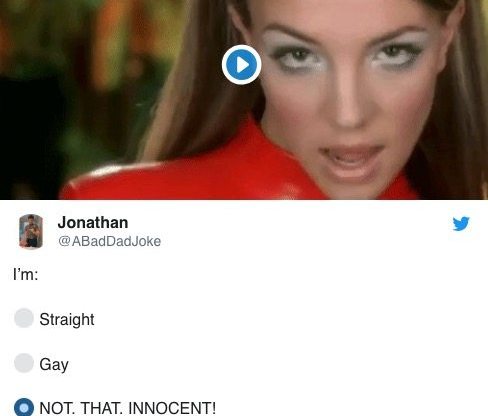
Task: Click the "I'm:" tweet text
Action: click(25, 275)
